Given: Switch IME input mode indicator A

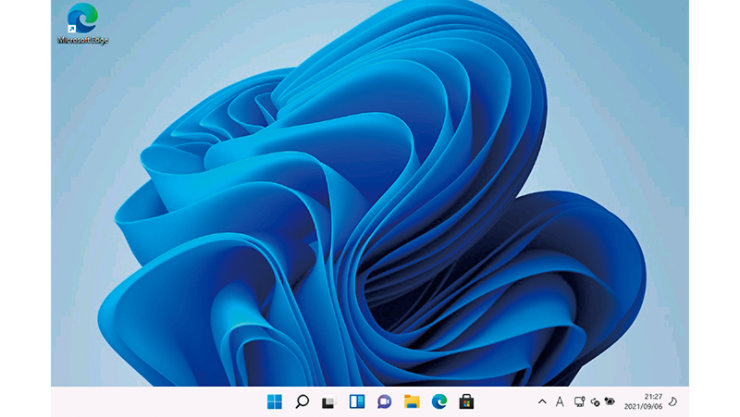Looking at the screenshot, I should 560,402.
